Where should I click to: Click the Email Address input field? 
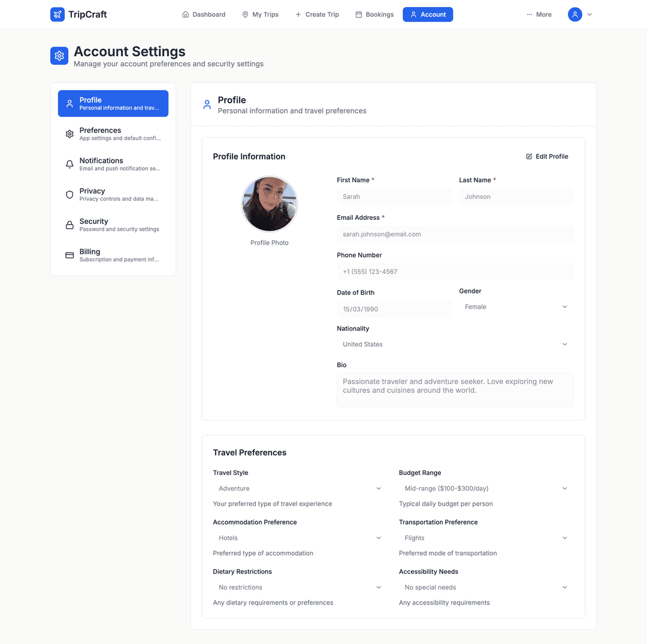tap(455, 234)
